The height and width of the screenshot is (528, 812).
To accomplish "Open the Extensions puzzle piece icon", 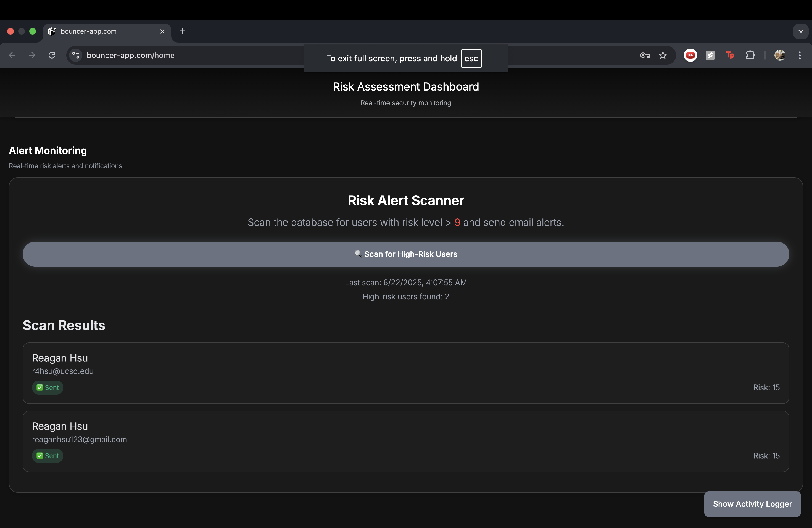I will [x=750, y=55].
